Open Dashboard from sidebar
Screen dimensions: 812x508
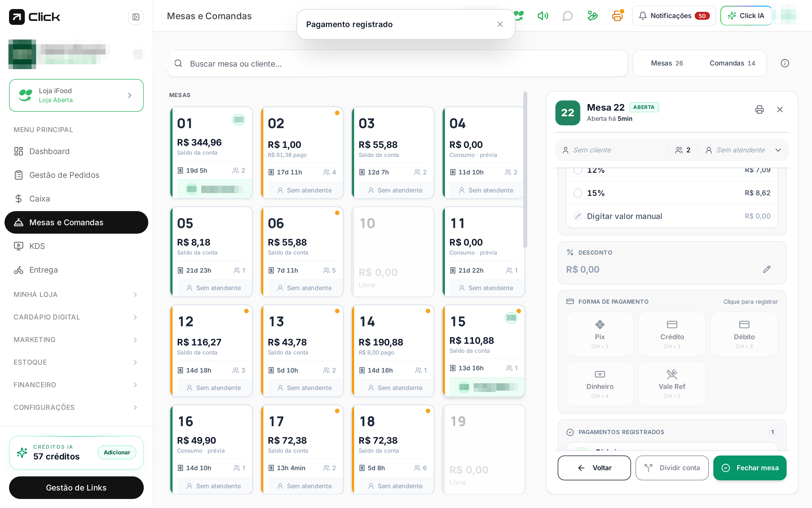click(x=76, y=151)
